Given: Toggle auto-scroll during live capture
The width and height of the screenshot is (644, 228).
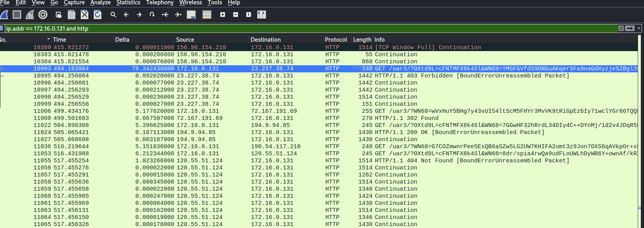Looking at the screenshot, I should (x=191, y=15).
